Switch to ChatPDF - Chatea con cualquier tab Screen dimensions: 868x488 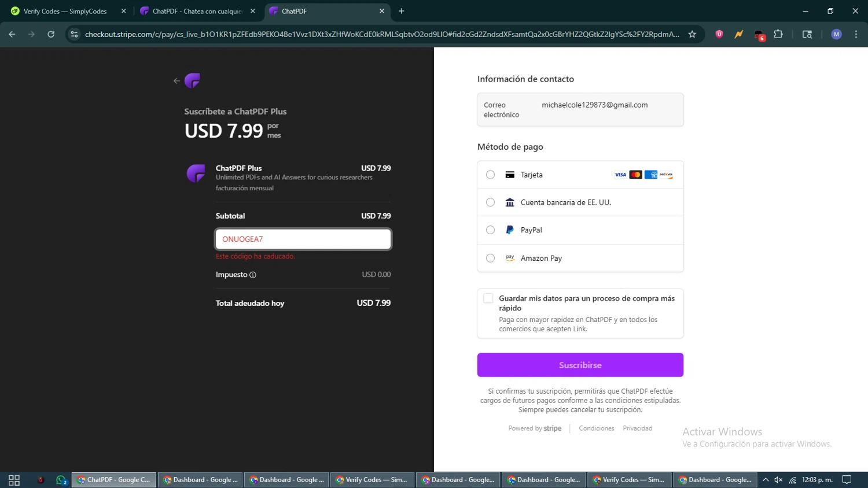point(197,11)
